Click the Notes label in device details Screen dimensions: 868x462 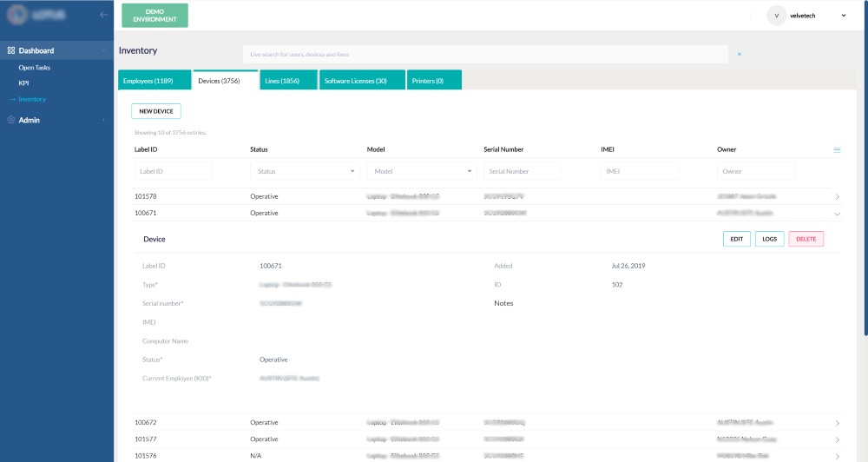[x=503, y=304]
